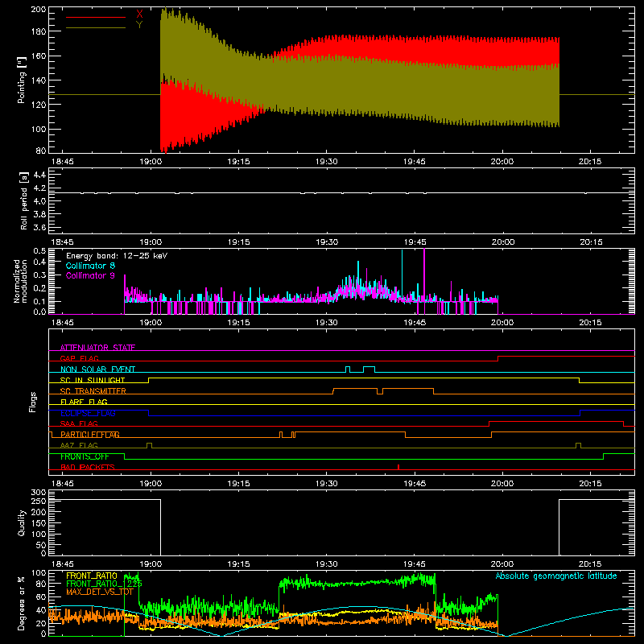The height and width of the screenshot is (644, 644).
Task: Click the Flags axis title
Action: tap(33, 402)
